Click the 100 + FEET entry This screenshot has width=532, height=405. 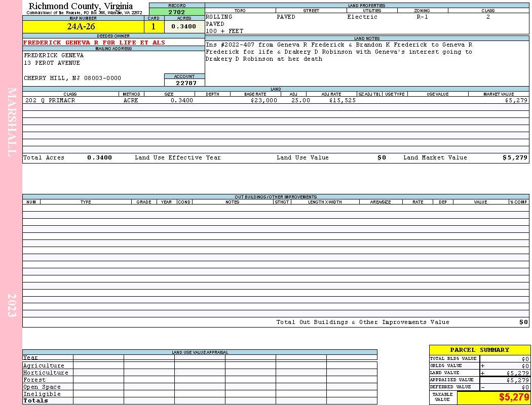(x=224, y=31)
